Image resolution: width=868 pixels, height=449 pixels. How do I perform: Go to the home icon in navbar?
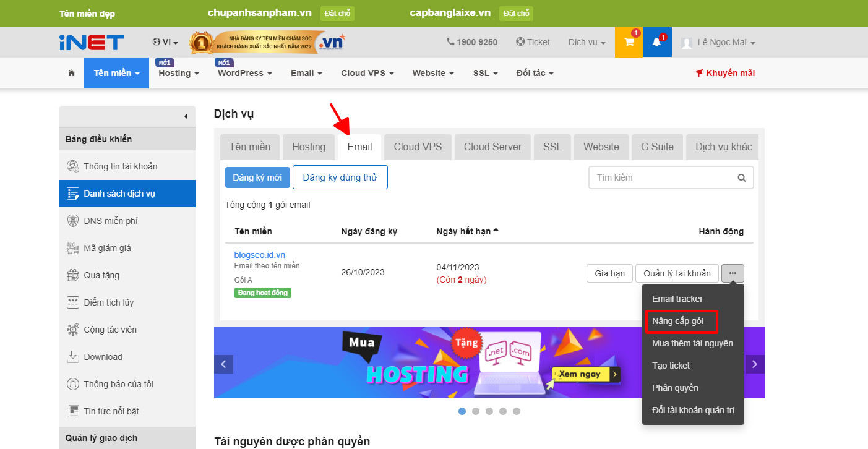point(71,73)
